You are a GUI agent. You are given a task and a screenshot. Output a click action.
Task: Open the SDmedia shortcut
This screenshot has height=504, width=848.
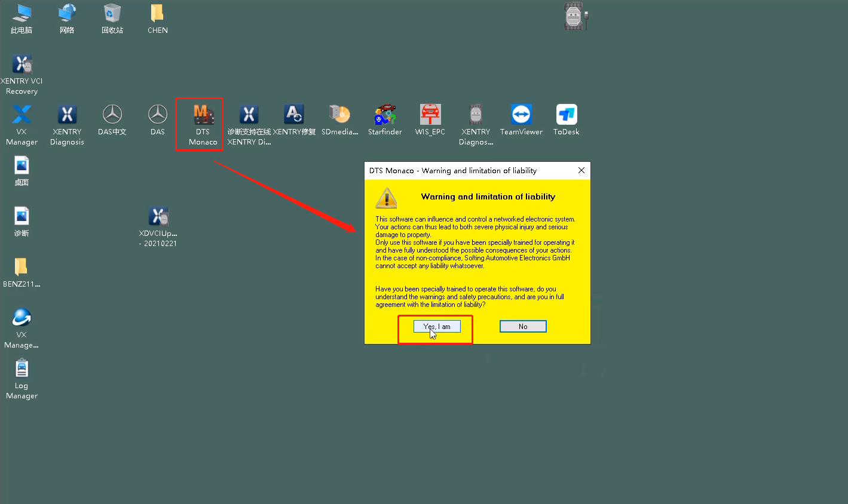coord(339,120)
